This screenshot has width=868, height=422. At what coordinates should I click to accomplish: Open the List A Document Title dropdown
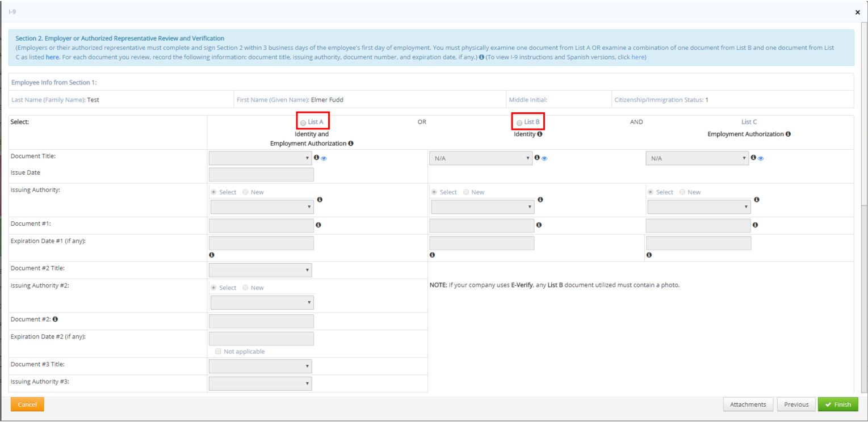(261, 158)
